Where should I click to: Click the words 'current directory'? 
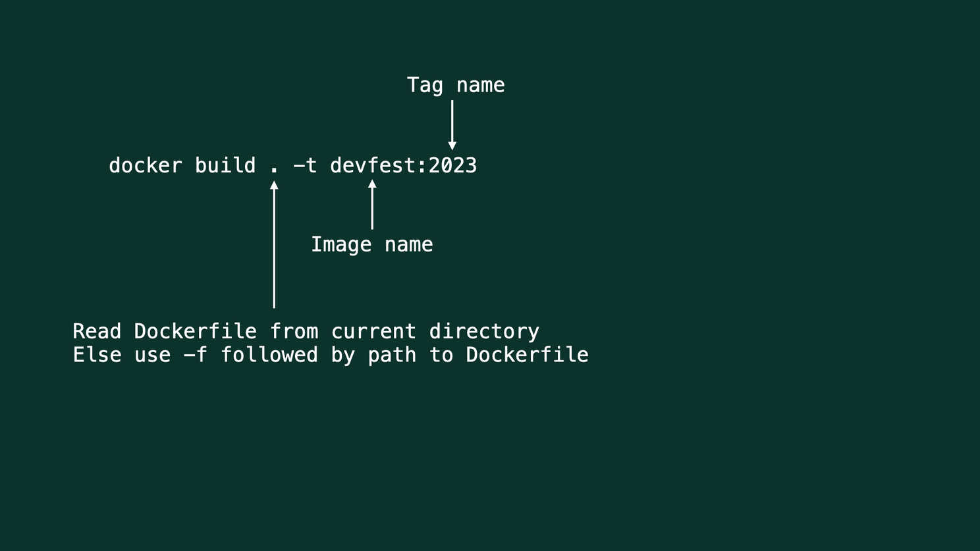point(435,331)
